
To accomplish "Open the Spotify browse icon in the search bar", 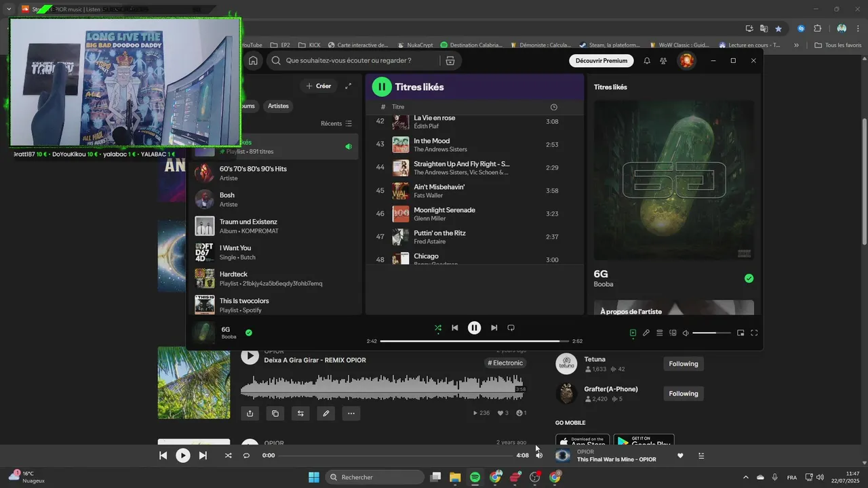I will tap(450, 60).
